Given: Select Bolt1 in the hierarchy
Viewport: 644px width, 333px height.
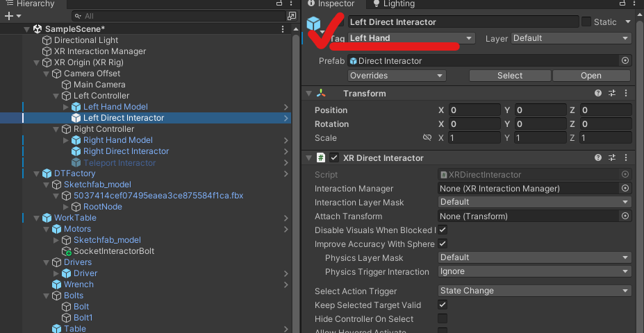Looking at the screenshot, I should point(83,318).
